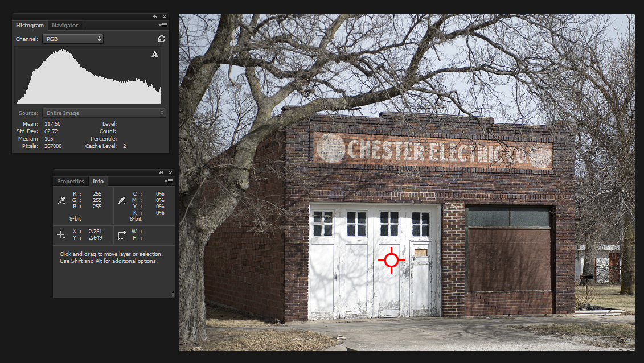The height and width of the screenshot is (363, 644).
Task: Open the Histogram panel options menu icon
Action: tap(163, 26)
